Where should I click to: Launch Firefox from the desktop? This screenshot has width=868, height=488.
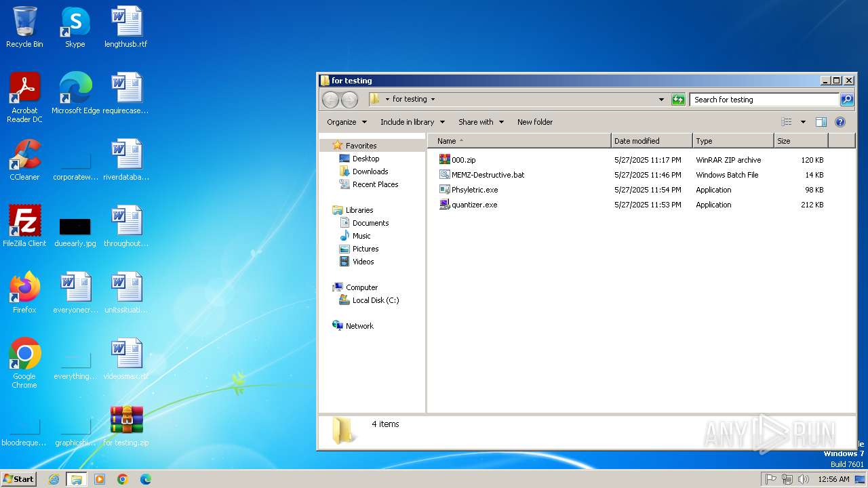click(x=24, y=293)
